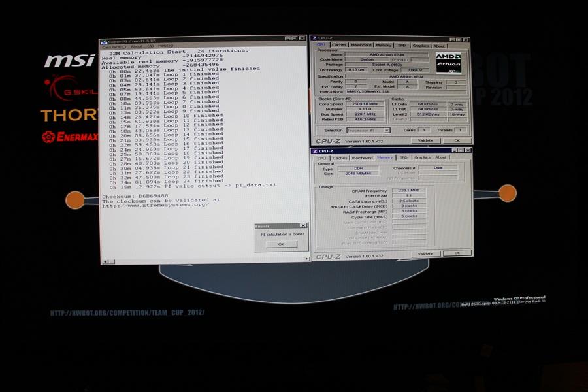588x392 pixels.
Task: Click the Z icon in the lower CPU-Z window's title bar
Action: pyautogui.click(x=315, y=151)
